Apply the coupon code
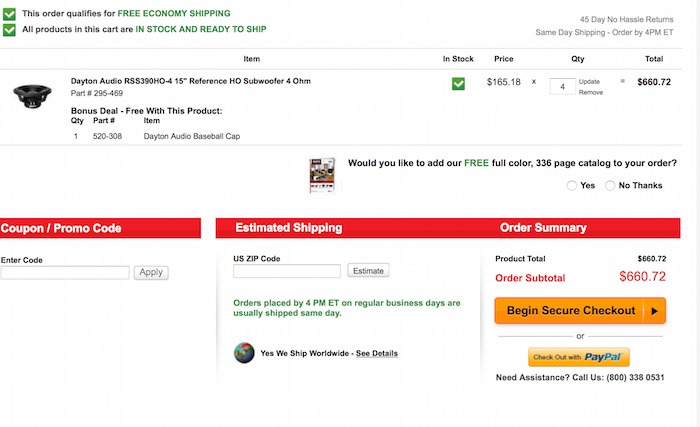Viewport: 700px width, 427px height. (151, 272)
